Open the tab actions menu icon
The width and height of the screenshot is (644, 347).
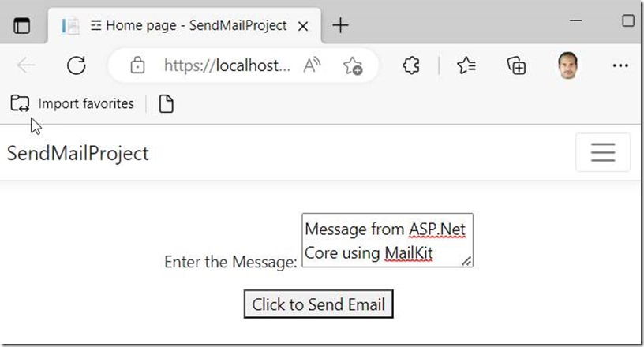click(22, 26)
